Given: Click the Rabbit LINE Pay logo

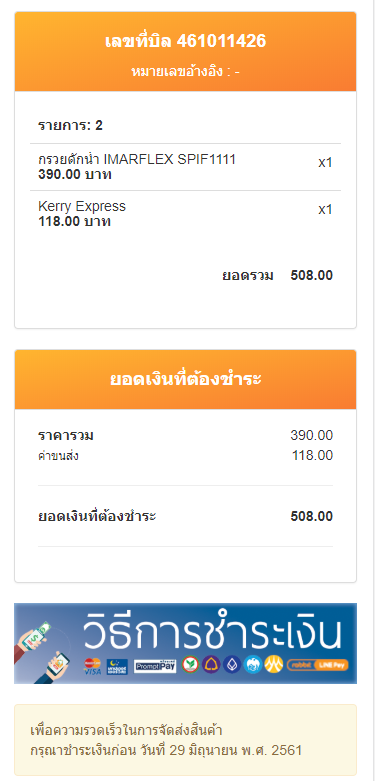Looking at the screenshot, I should [x=318, y=665].
